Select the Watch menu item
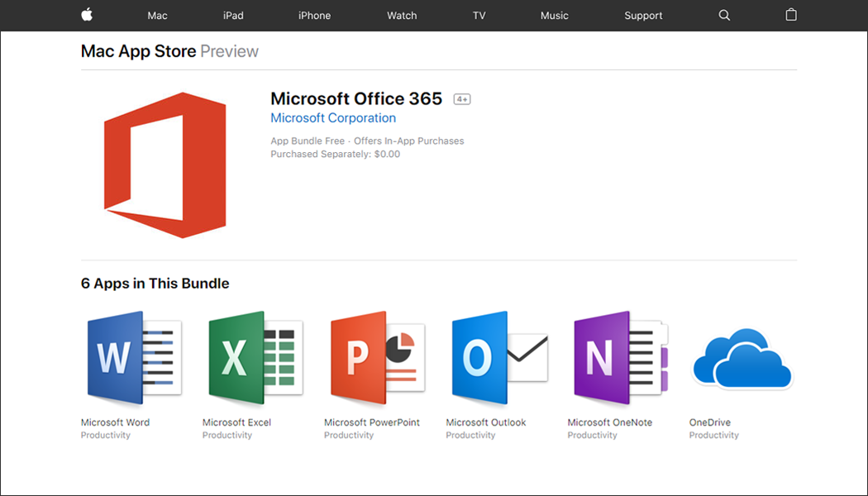The width and height of the screenshot is (868, 496). tap(402, 16)
